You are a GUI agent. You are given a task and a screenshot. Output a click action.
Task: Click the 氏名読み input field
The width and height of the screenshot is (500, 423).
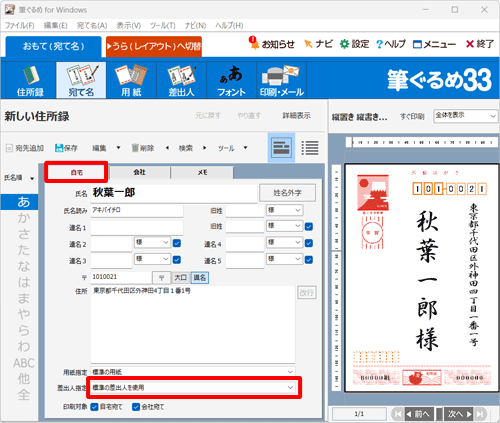pos(137,210)
